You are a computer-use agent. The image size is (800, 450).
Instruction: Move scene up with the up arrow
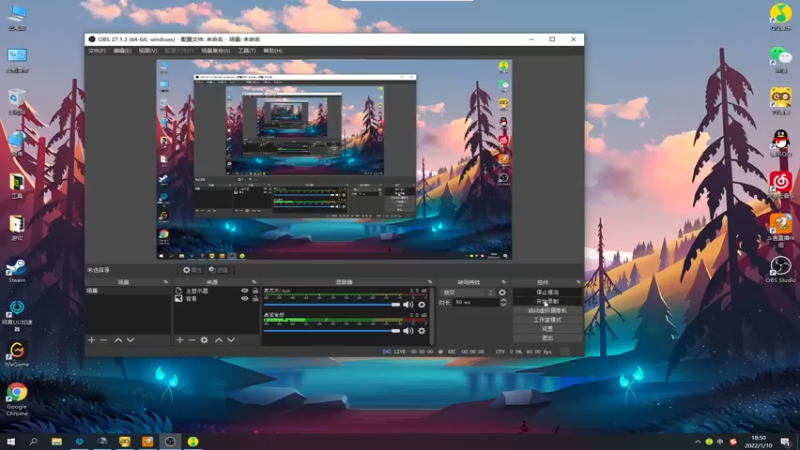tap(118, 340)
